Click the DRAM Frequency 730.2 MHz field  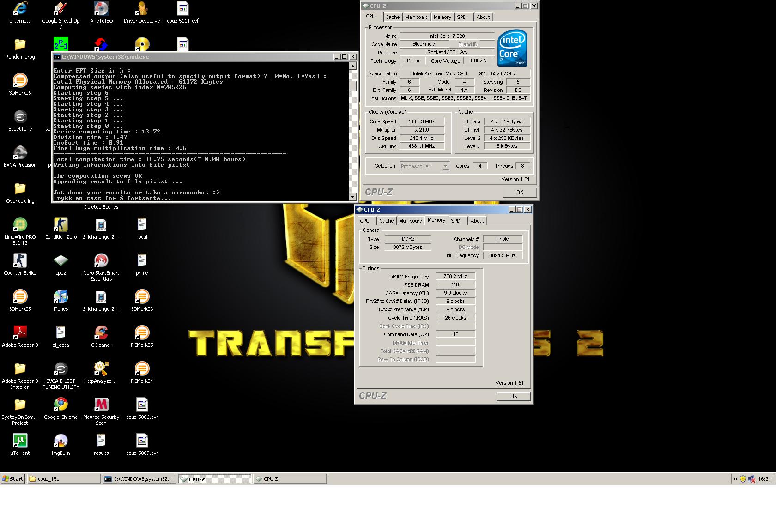(x=455, y=277)
